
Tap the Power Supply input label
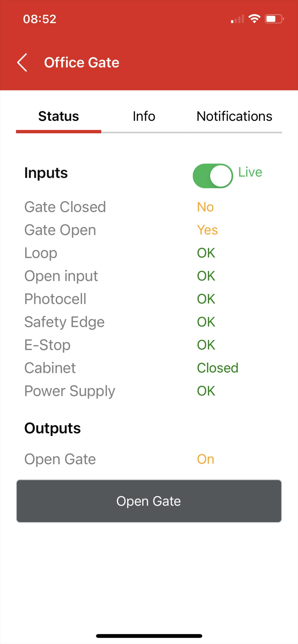[70, 391]
